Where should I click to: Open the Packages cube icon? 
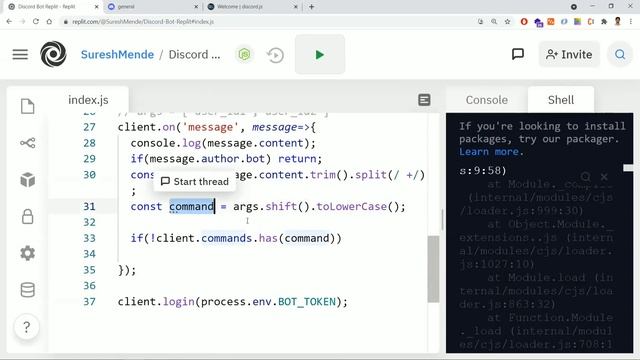[x=27, y=180]
